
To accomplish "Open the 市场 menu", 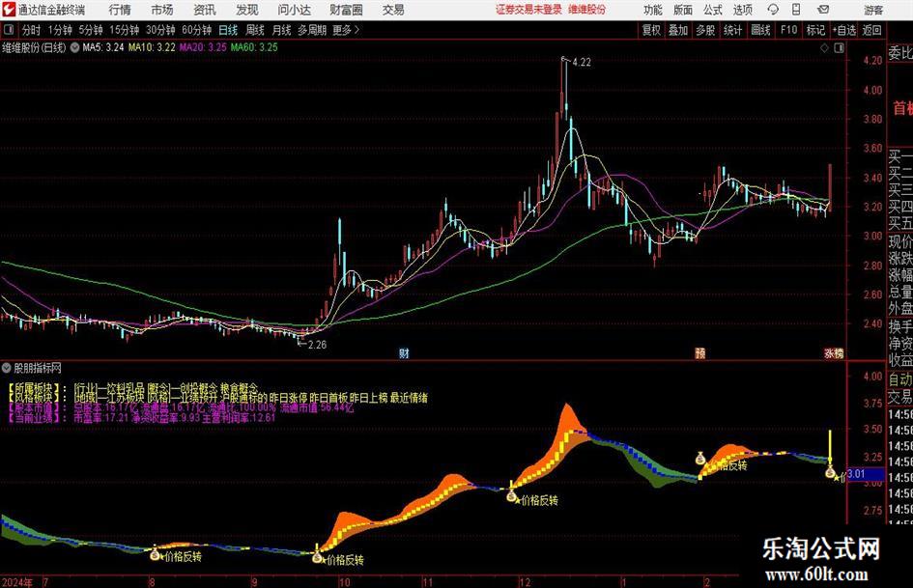I will 162,10.
